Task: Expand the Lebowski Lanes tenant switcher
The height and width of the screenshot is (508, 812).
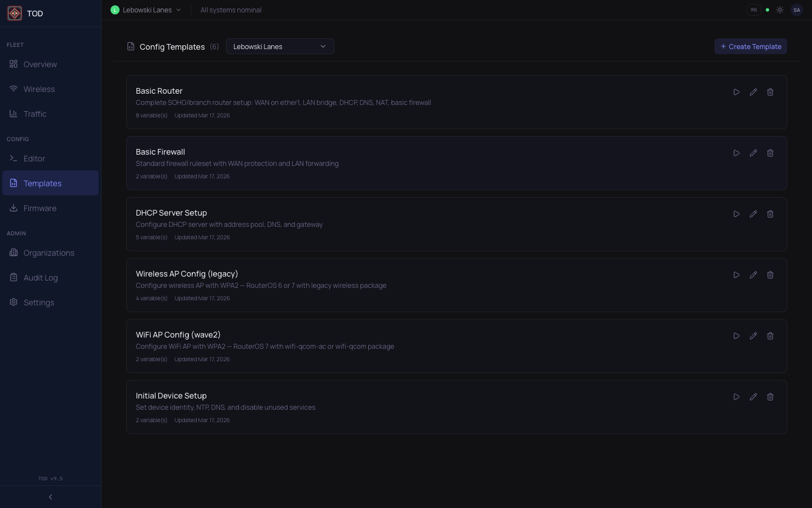Action: click(147, 10)
